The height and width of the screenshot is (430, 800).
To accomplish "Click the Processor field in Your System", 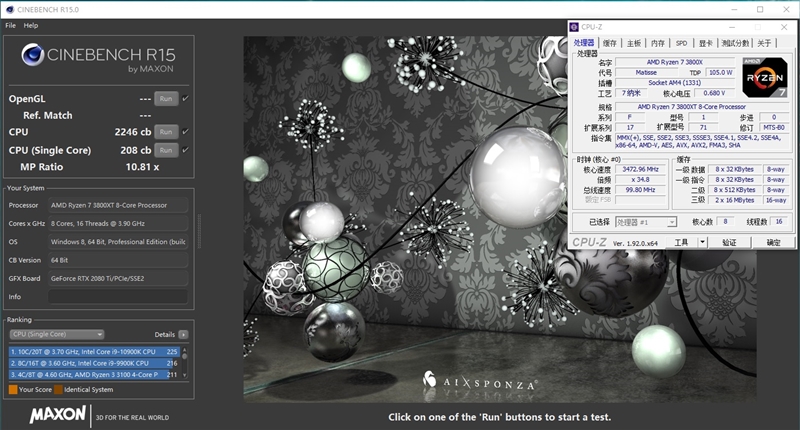I will 118,205.
